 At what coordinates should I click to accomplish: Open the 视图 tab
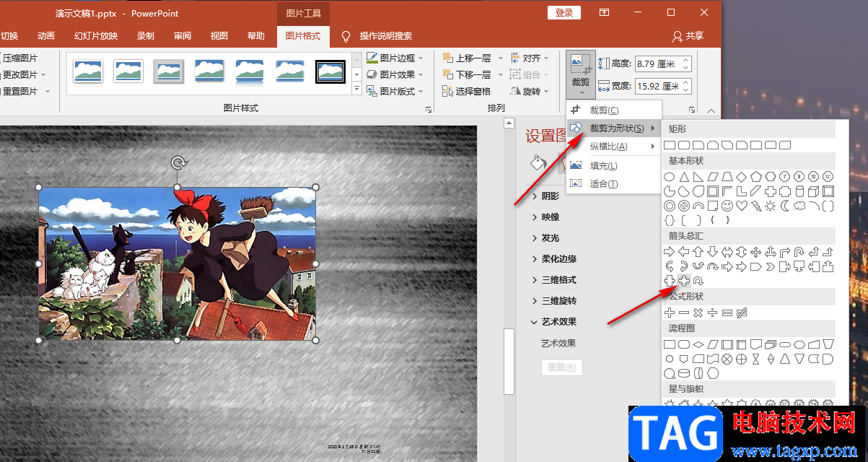(x=219, y=36)
